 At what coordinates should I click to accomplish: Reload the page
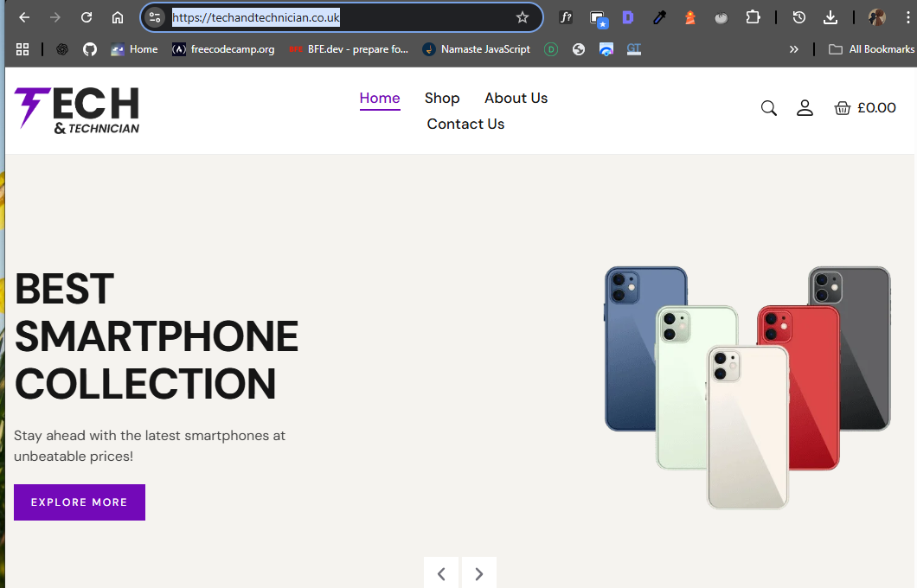tap(87, 17)
